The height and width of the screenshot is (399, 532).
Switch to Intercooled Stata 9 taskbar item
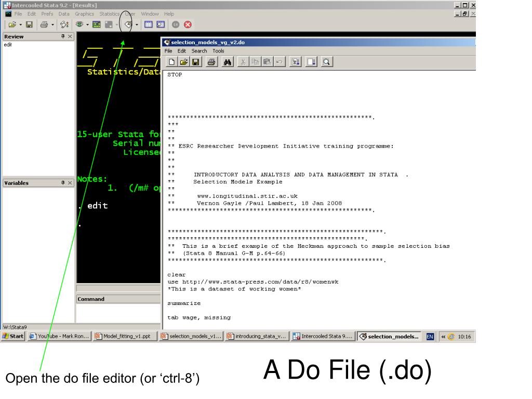coord(323,336)
